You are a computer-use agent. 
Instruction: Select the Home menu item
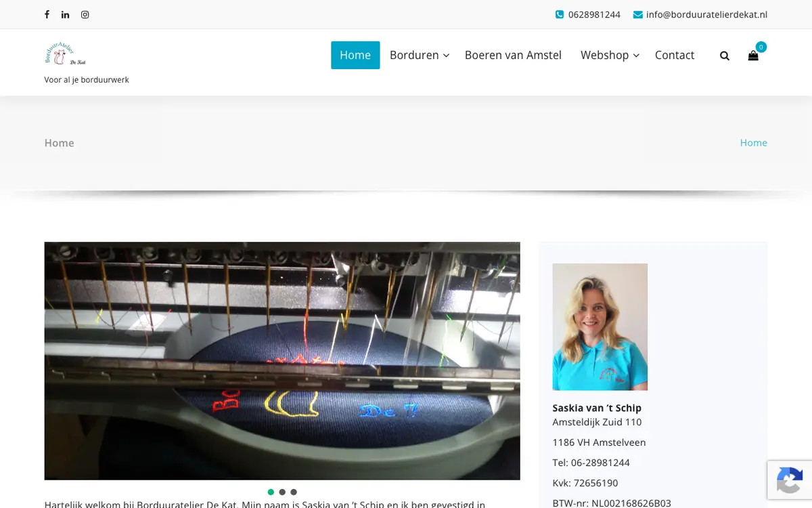[355, 55]
